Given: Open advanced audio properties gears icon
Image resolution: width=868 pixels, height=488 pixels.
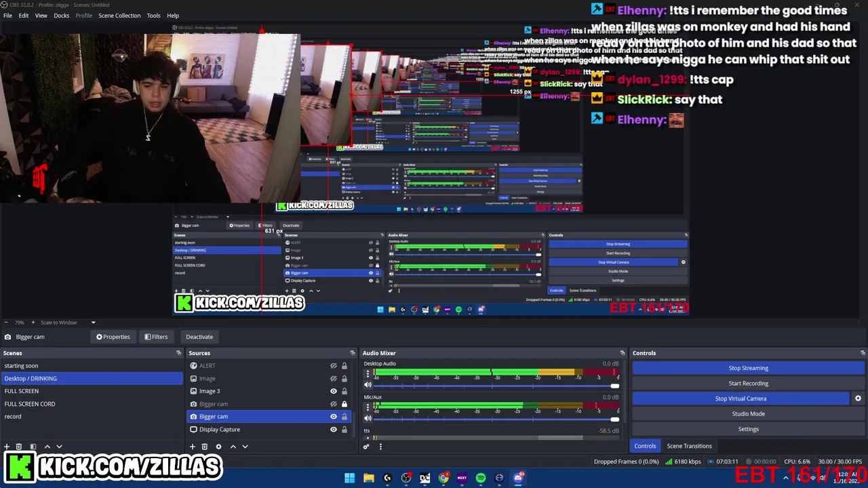Looking at the screenshot, I should click(366, 447).
